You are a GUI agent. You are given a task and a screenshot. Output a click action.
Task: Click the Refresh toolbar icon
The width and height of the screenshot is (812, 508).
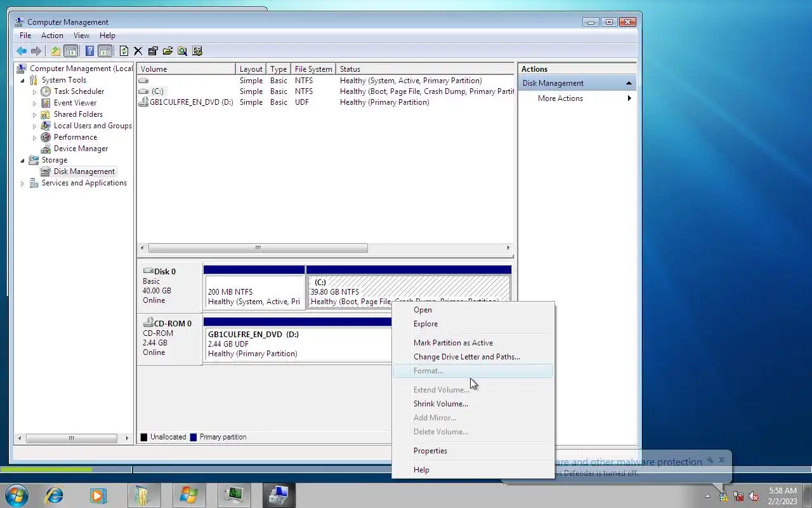tap(124, 51)
